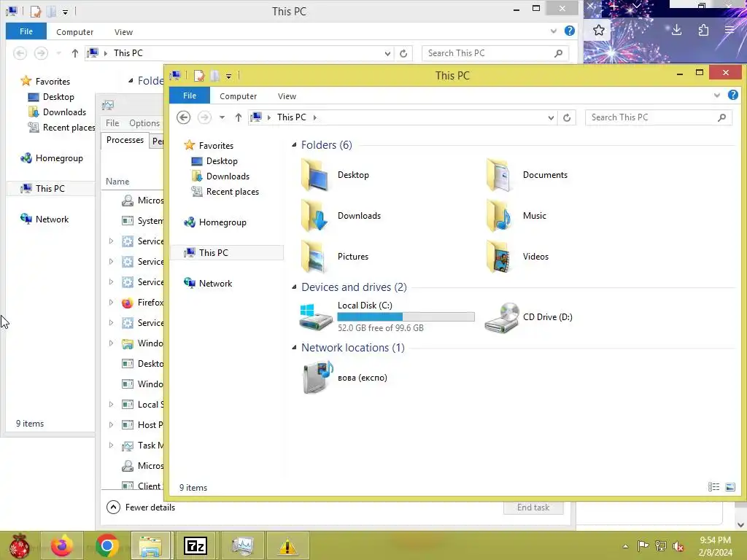This screenshot has height=560, width=747.
Task: Expand the Firefox process row in Task Manager
Action: 111,303
